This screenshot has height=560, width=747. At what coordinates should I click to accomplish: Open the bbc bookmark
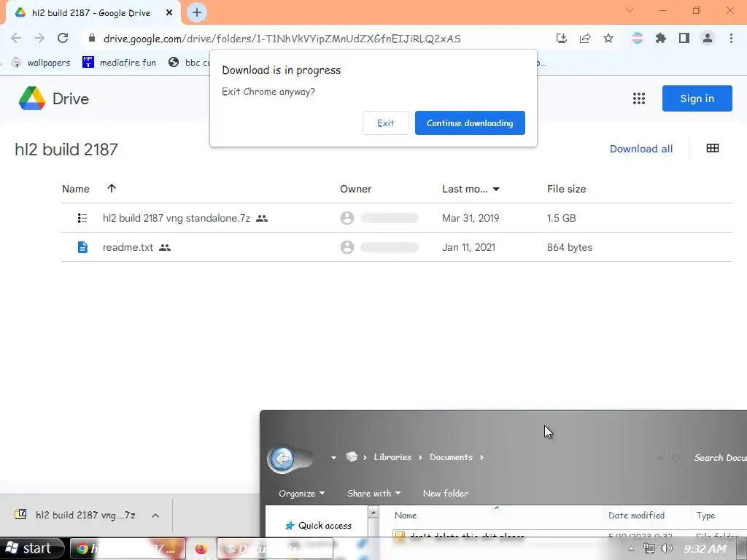pyautogui.click(x=190, y=63)
